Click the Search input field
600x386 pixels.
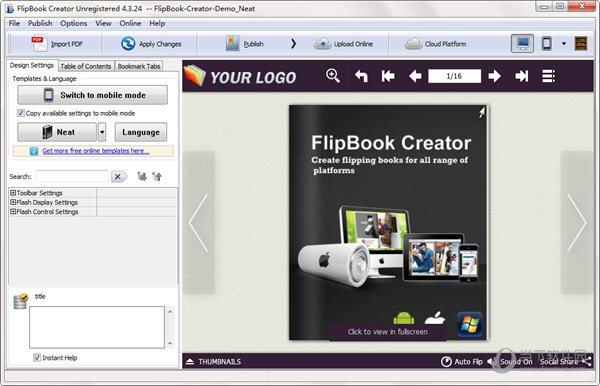[x=72, y=176]
